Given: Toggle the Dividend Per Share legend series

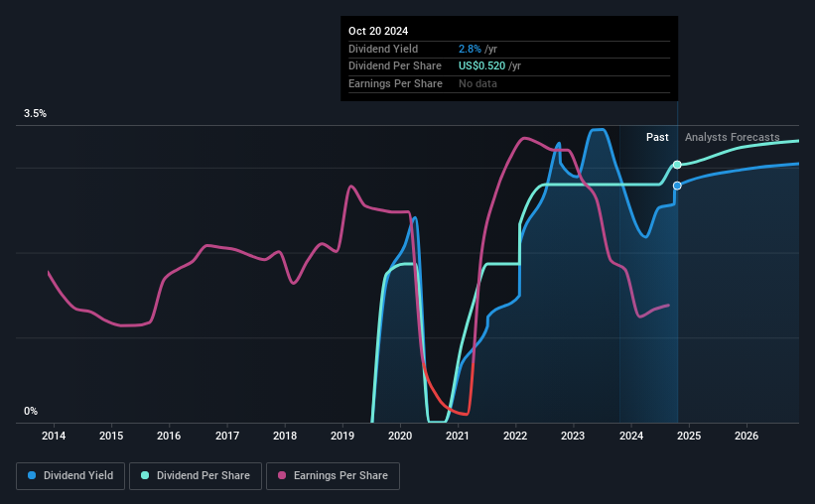Looking at the screenshot, I should click(196, 475).
